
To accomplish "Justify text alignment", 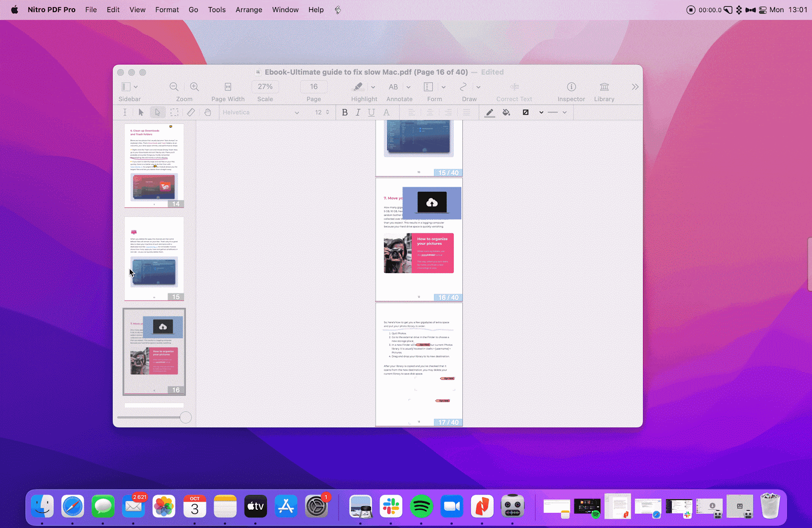I will [x=466, y=112].
